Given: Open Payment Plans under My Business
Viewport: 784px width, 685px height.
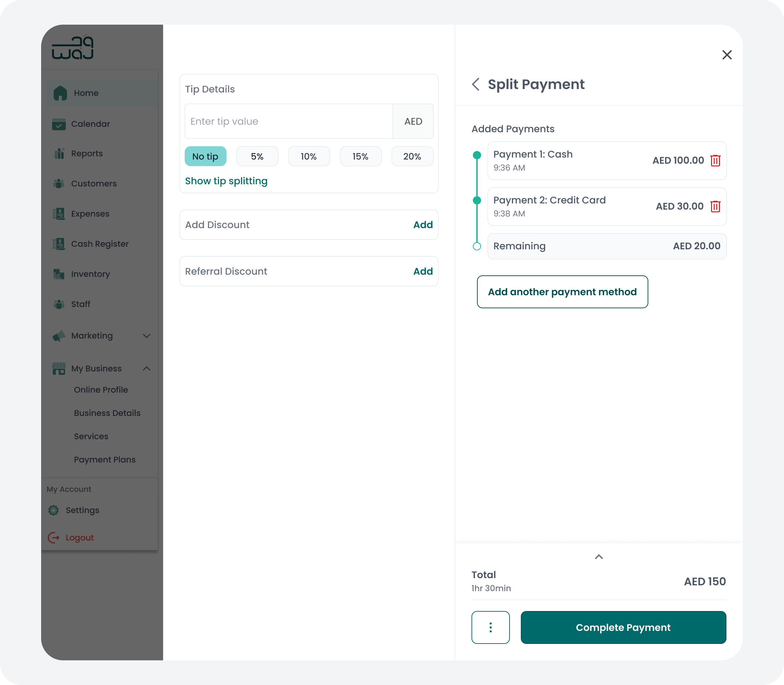Looking at the screenshot, I should coord(105,460).
